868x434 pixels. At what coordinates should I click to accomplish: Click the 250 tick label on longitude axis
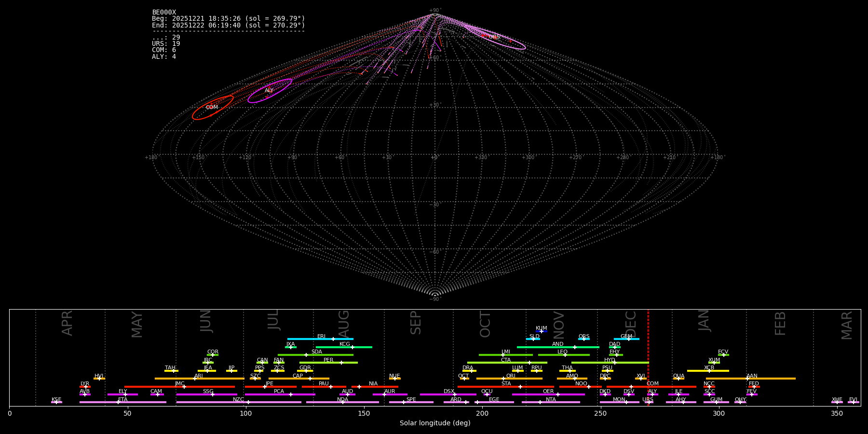tap(600, 413)
